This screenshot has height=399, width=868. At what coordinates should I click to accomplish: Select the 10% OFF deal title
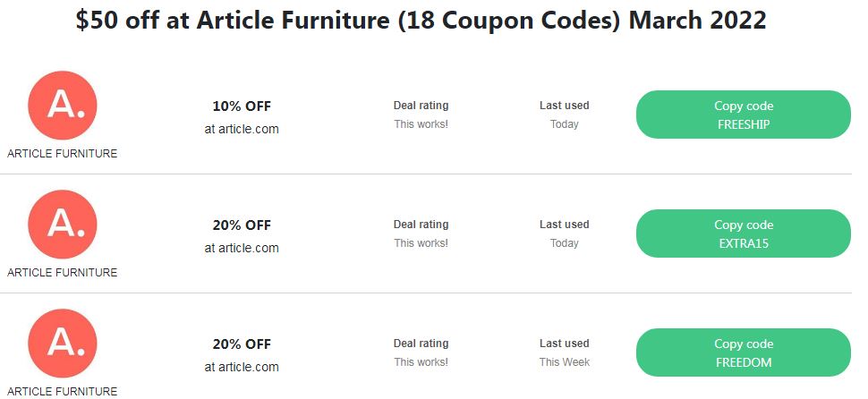pyautogui.click(x=242, y=106)
